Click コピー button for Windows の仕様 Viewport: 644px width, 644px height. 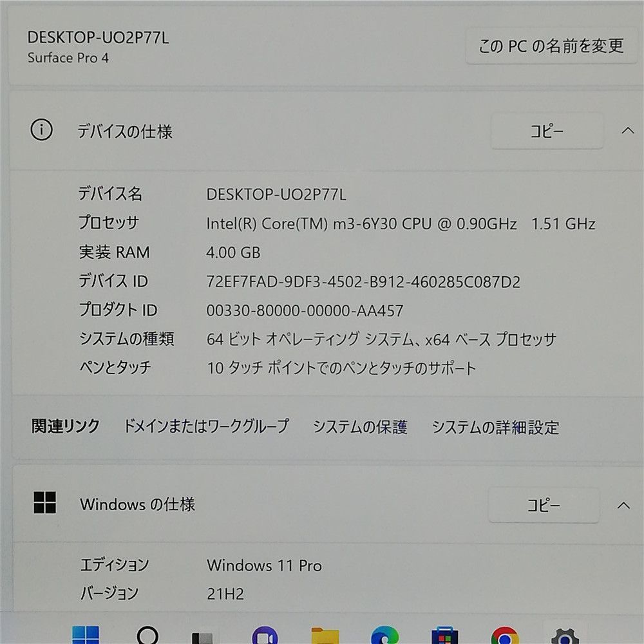(544, 505)
